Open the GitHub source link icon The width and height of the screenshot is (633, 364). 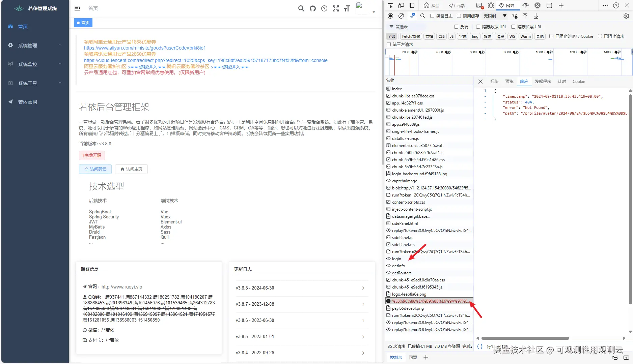coord(313,8)
